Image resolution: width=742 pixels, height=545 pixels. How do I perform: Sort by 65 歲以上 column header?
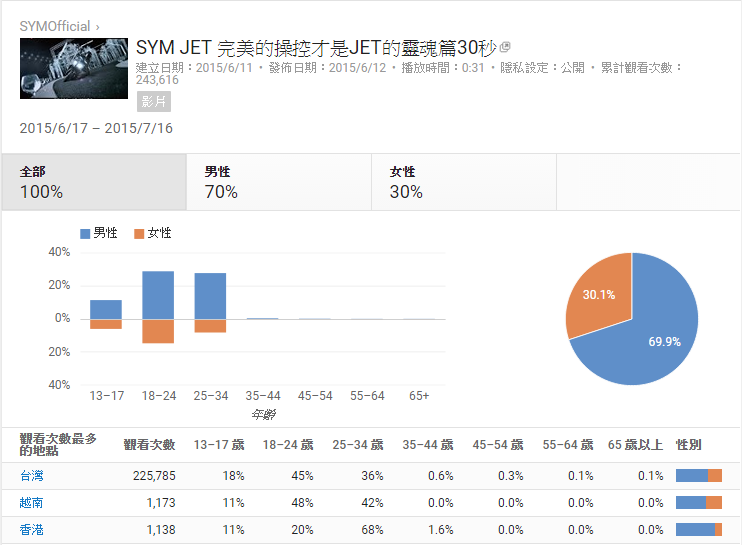tap(636, 445)
